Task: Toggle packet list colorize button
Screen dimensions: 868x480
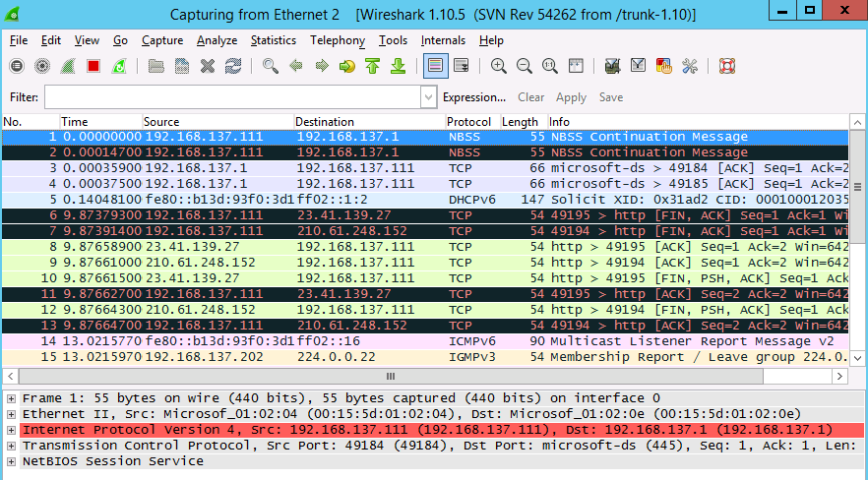Action: coord(436,66)
